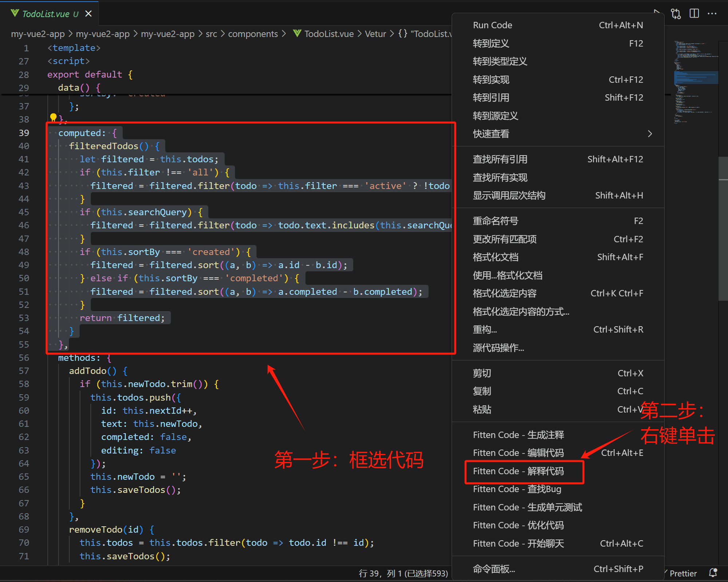Select Fitten Code - 开始聊天
Image resolution: width=728 pixels, height=582 pixels.
click(x=558, y=543)
